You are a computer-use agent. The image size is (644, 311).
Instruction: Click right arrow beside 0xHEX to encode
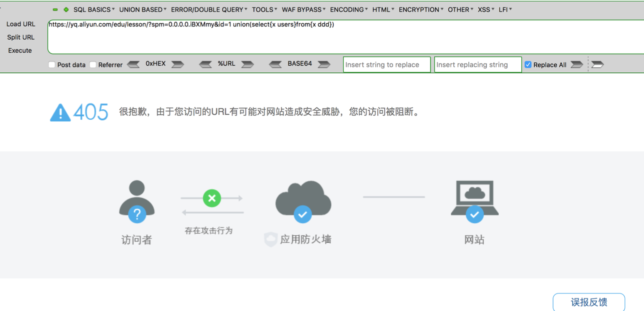coord(177,64)
